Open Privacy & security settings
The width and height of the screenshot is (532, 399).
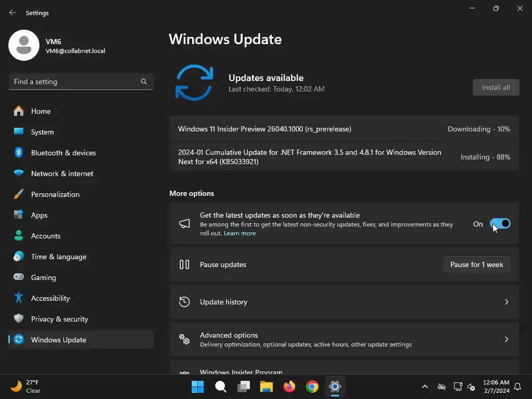coord(81,318)
